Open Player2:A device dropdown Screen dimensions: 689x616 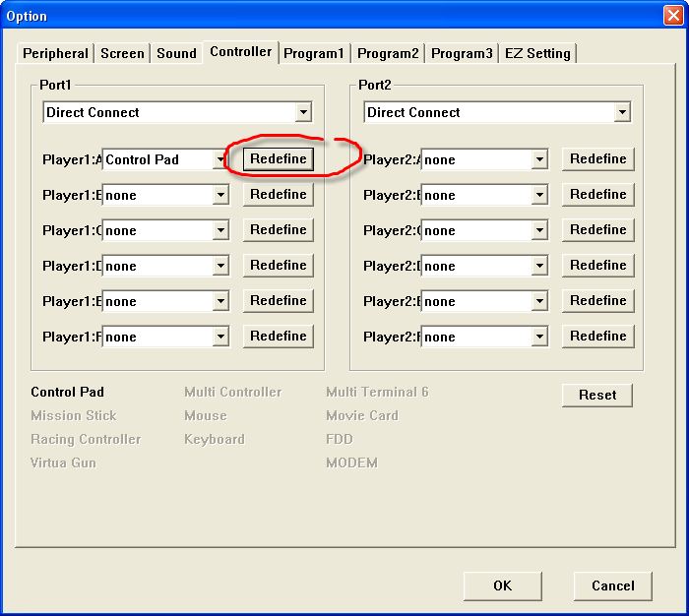539,159
